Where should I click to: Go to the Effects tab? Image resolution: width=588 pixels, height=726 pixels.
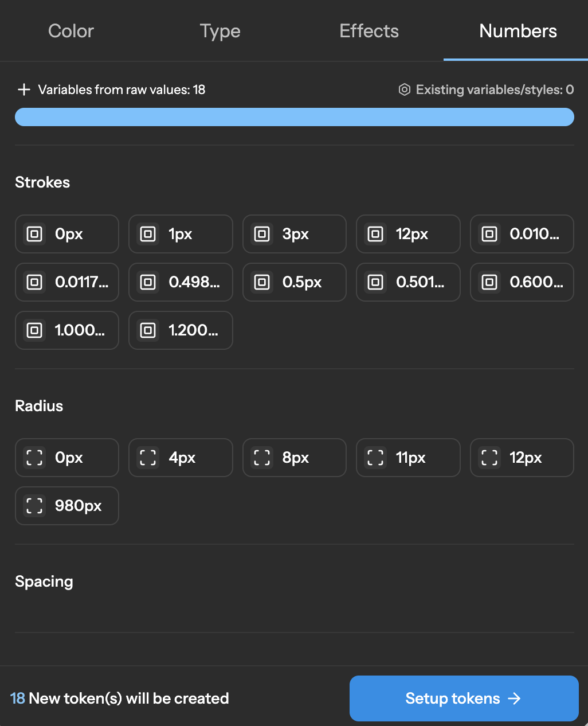coord(369,31)
